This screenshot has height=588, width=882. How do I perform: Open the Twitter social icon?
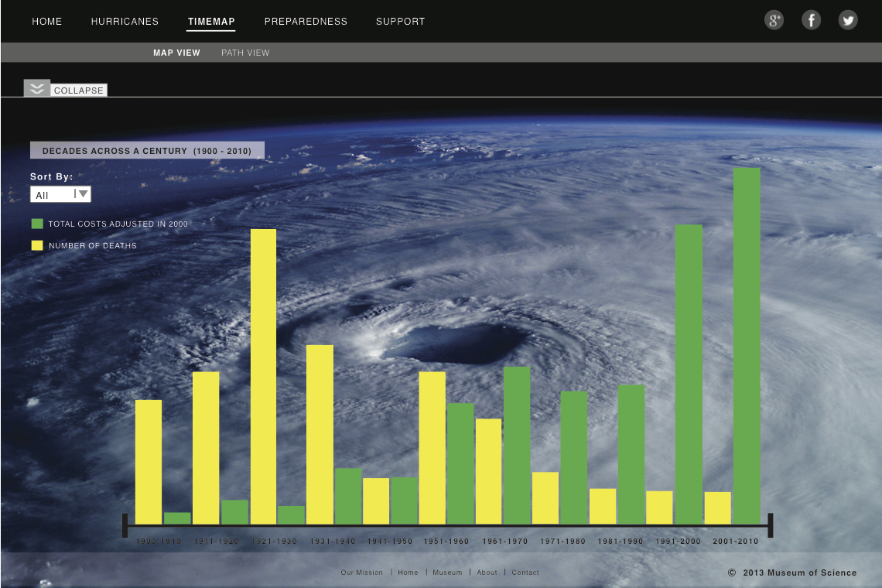point(848,21)
